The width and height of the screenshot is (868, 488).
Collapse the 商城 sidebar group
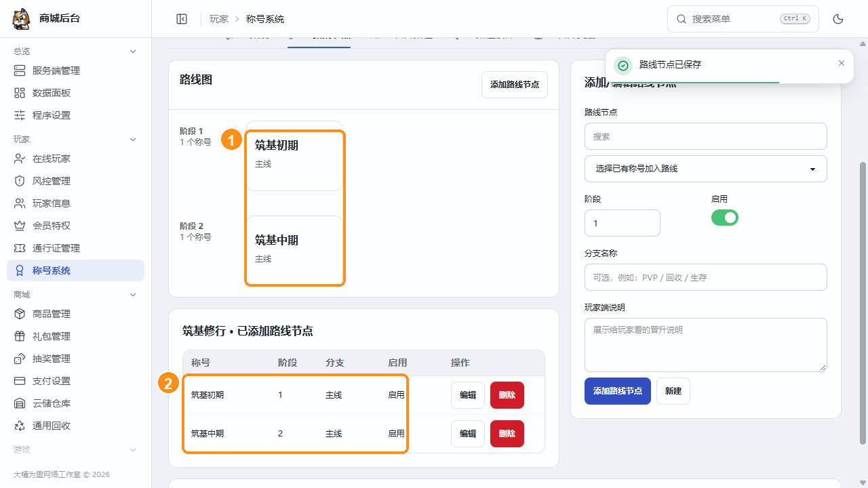[133, 295]
